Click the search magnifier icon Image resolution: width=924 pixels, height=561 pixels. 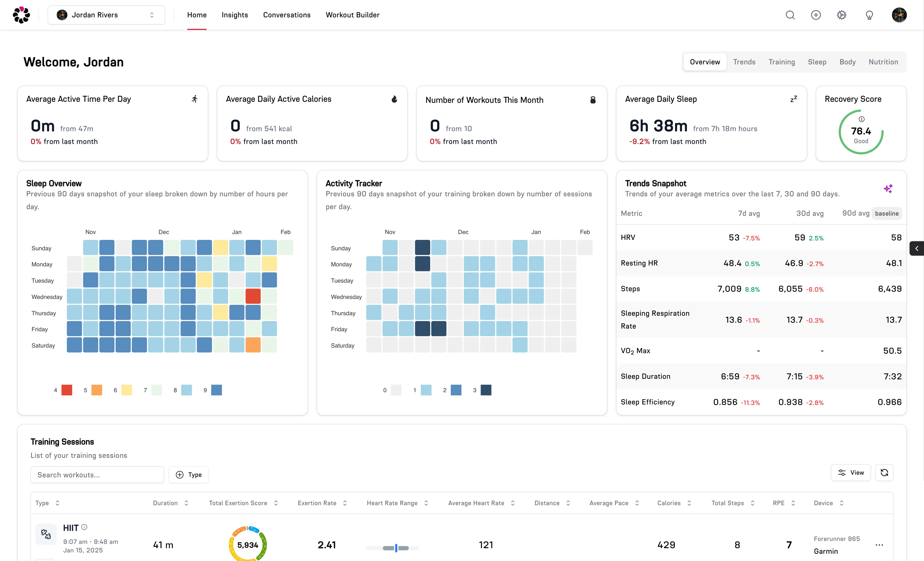tap(790, 15)
